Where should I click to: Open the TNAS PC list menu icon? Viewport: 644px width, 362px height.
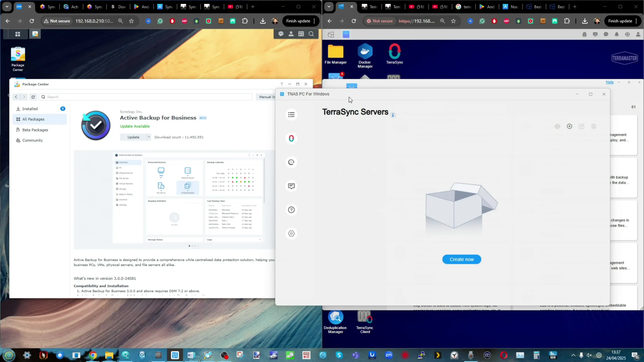click(x=291, y=115)
